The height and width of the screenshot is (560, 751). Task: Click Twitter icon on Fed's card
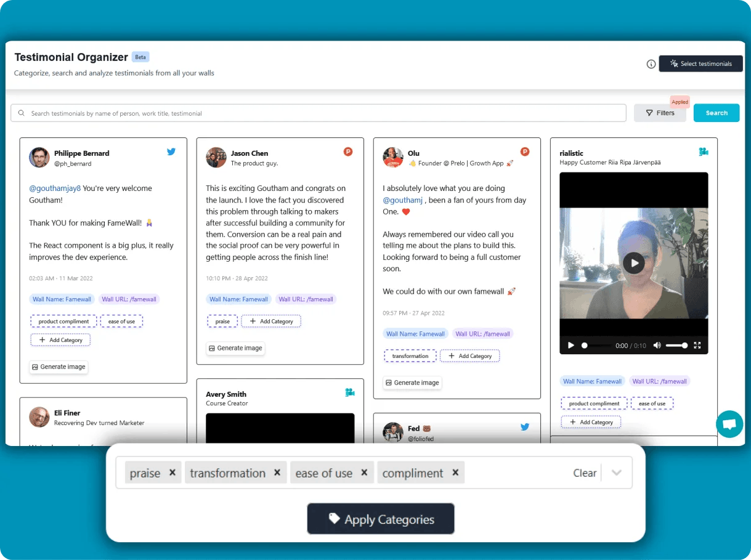(x=525, y=426)
